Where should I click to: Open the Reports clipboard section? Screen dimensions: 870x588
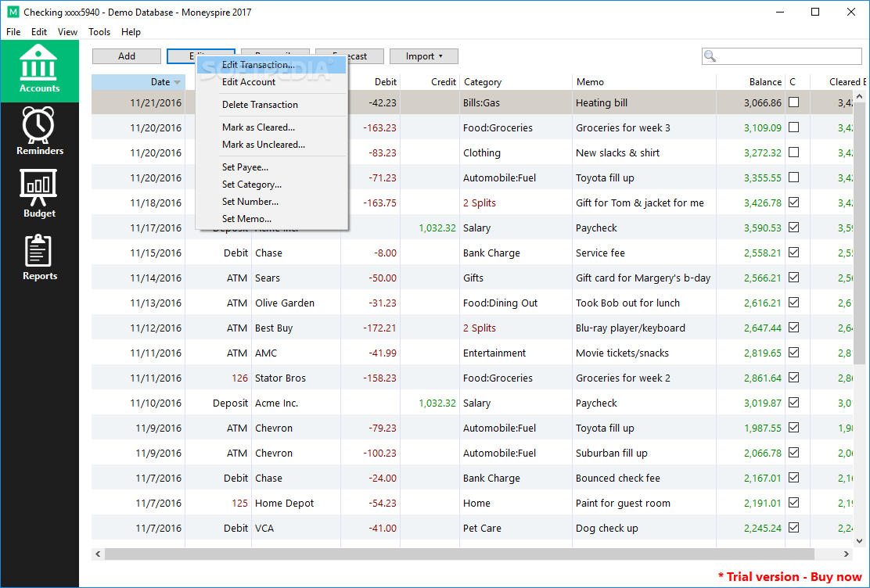pyautogui.click(x=39, y=256)
